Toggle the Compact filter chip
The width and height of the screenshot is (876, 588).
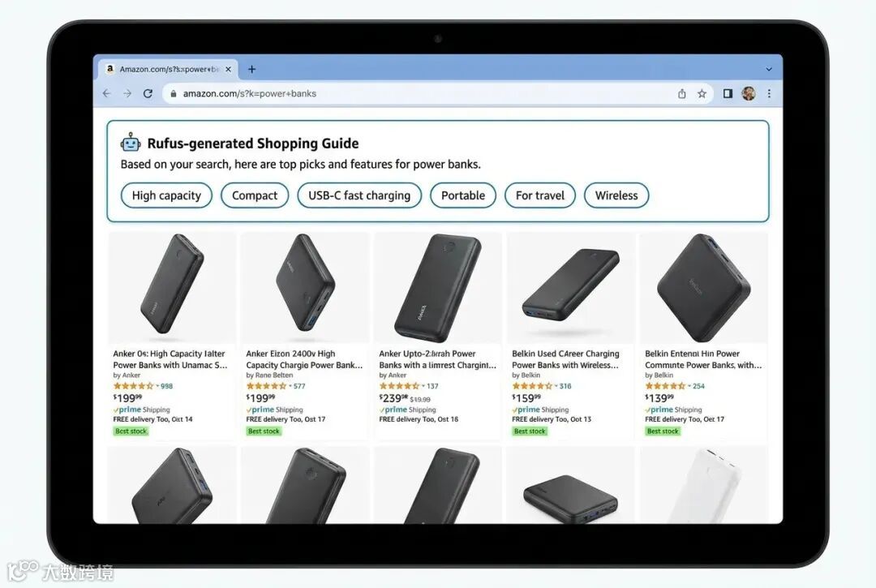tap(255, 195)
